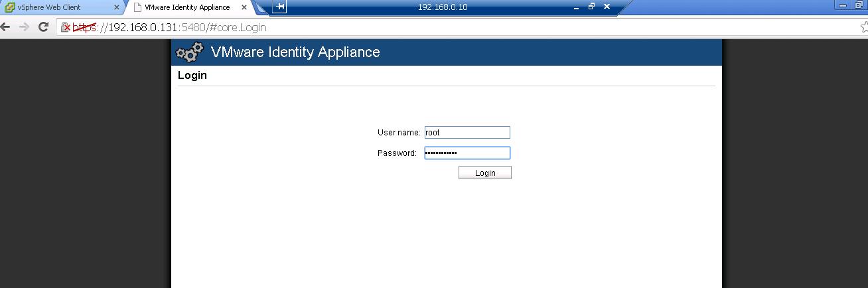Click the insecure https warning icon

(66, 27)
